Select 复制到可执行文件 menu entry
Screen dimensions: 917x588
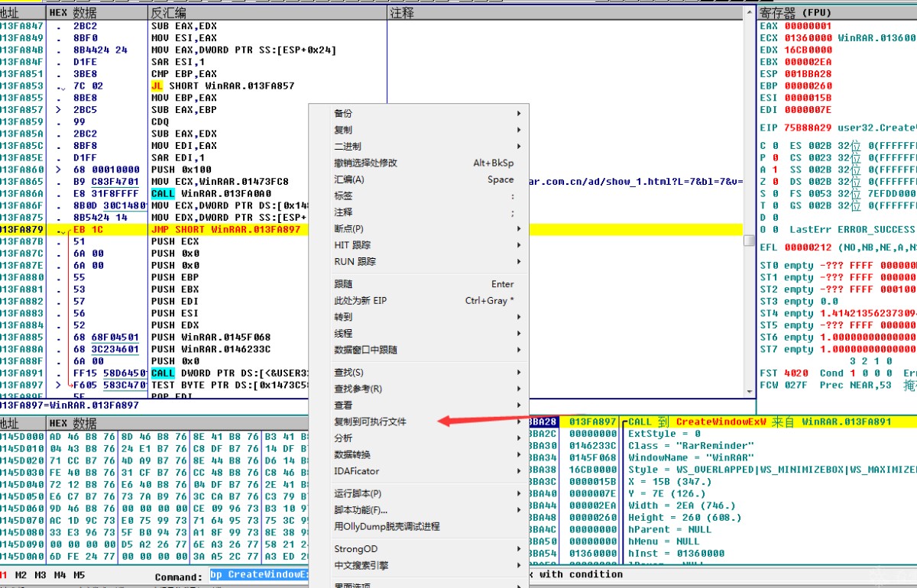(419, 422)
